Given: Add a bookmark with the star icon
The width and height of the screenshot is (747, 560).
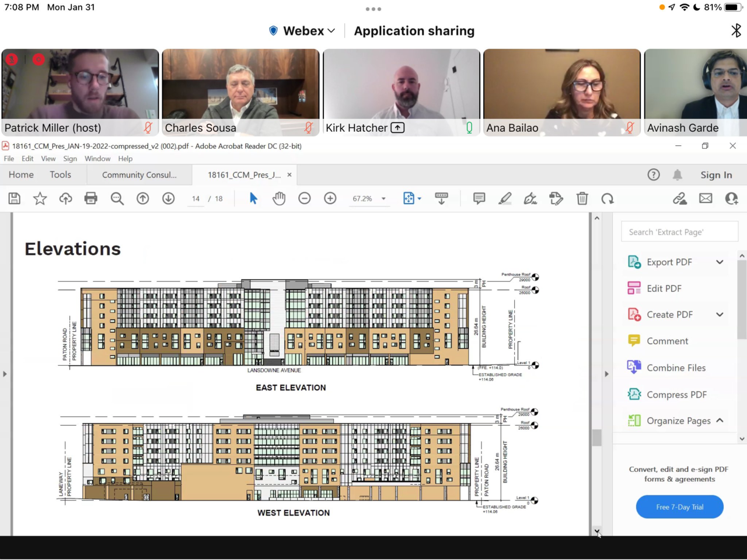Looking at the screenshot, I should (x=40, y=199).
